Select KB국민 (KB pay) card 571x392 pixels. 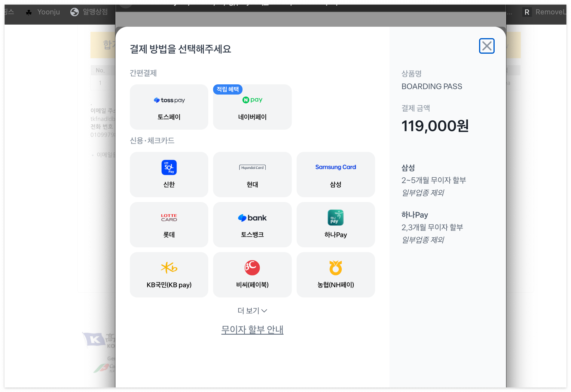coord(169,275)
